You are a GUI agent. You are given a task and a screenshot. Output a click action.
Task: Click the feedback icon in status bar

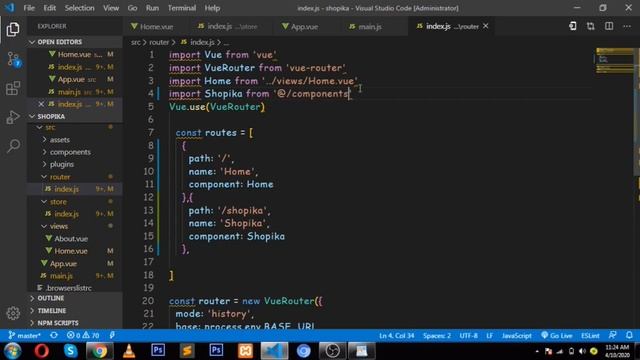coord(612,336)
